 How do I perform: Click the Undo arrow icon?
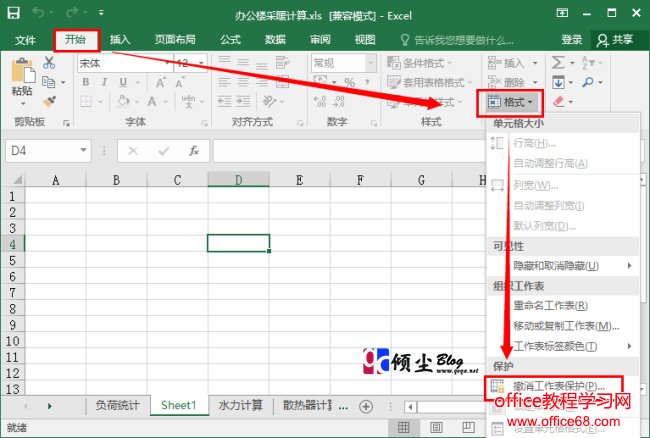39,13
